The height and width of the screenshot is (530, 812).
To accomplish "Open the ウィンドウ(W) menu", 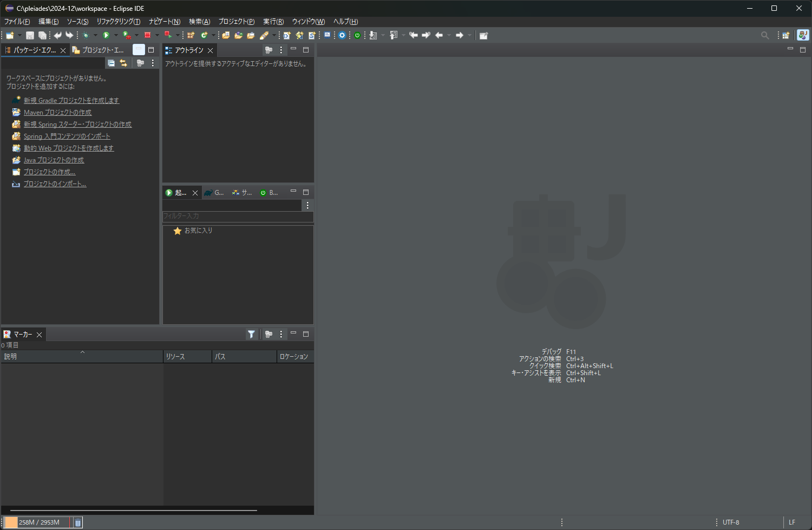I will pyautogui.click(x=309, y=22).
